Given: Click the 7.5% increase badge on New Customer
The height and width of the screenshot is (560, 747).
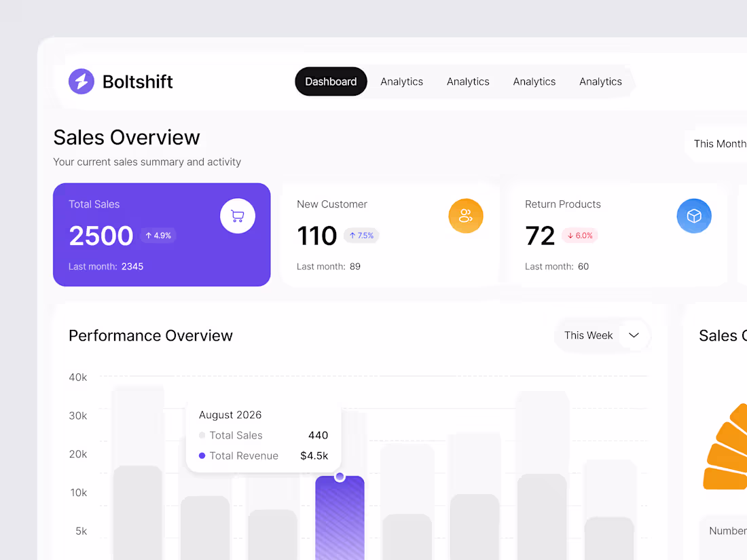Looking at the screenshot, I should 361,236.
